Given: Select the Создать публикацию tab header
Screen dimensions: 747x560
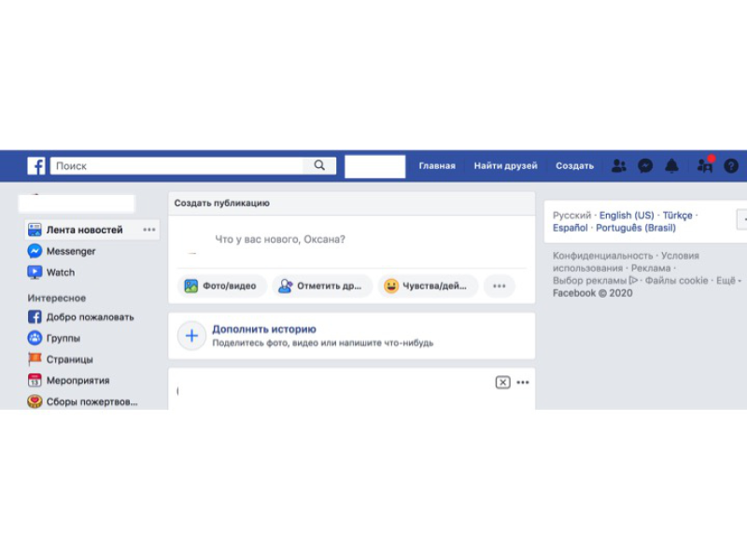Looking at the screenshot, I should (222, 203).
